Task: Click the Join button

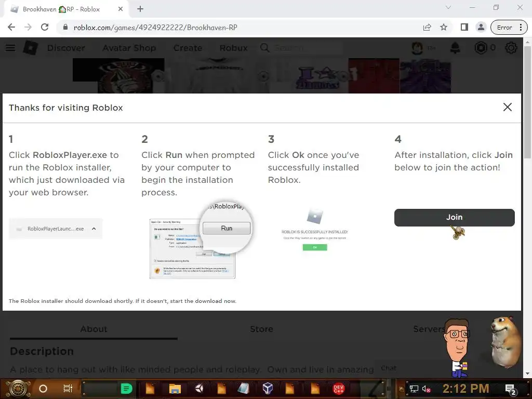Action: click(x=454, y=218)
